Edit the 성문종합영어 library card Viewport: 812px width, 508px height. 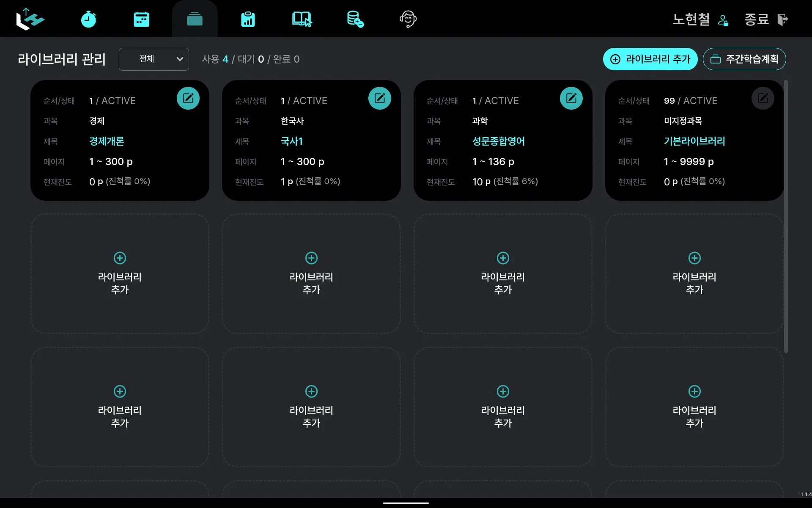pos(571,98)
